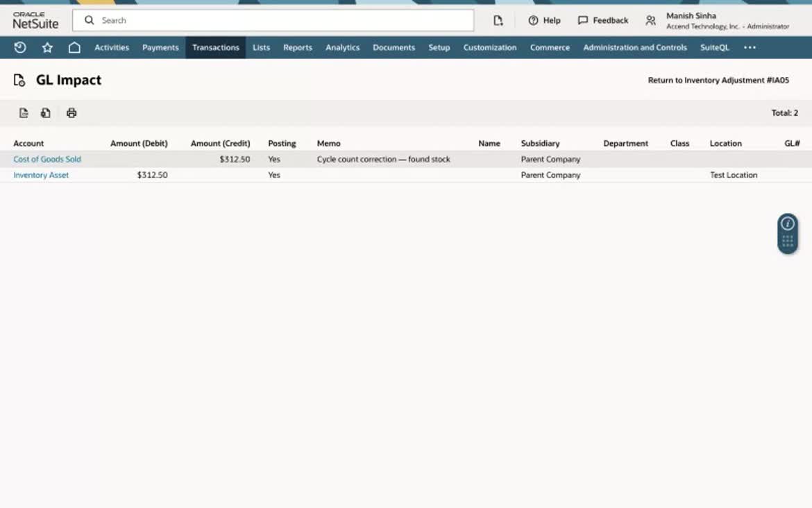Click the GL Impact page title icon
The image size is (812, 508).
(19, 81)
